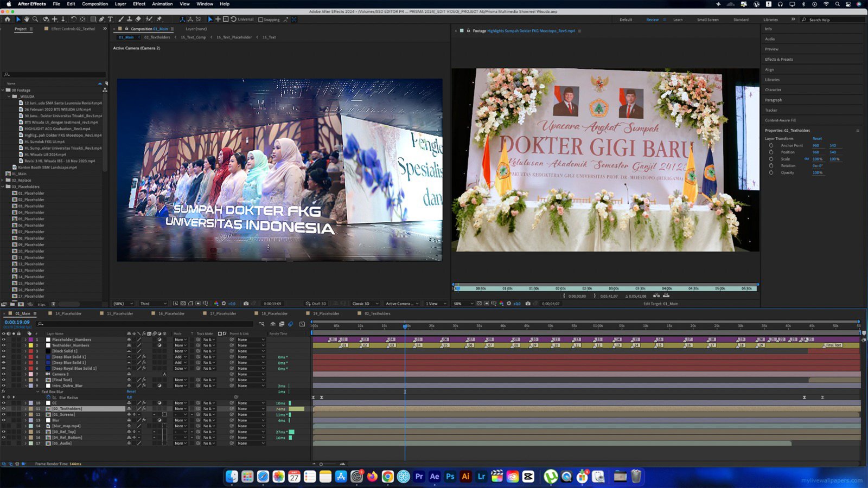Switch to the Review workspace
Image resolution: width=868 pixels, height=488 pixels.
tap(652, 20)
